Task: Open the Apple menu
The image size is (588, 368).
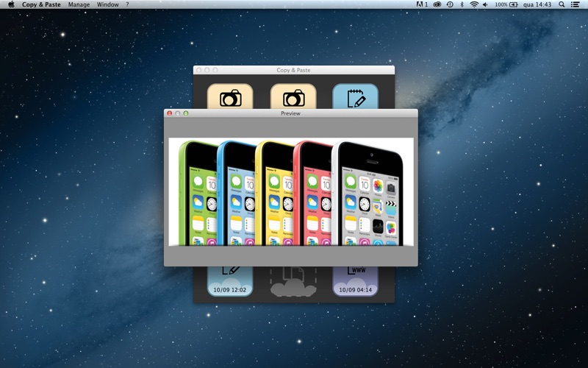Action: pyautogui.click(x=11, y=4)
